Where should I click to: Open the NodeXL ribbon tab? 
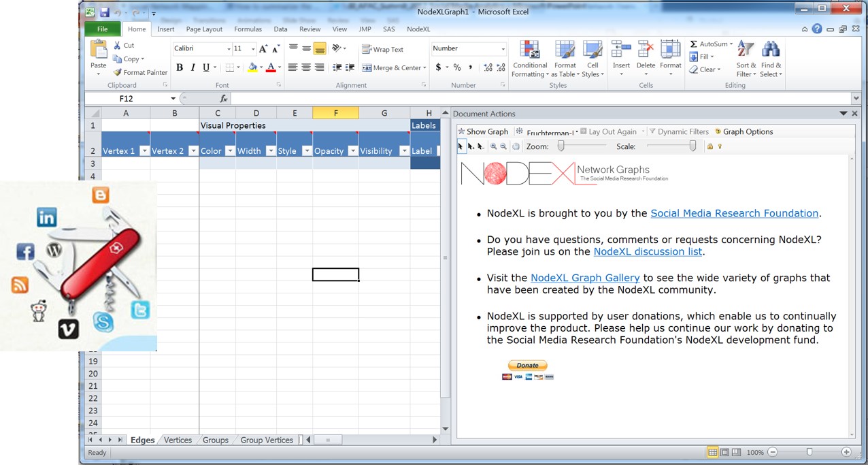tap(418, 29)
